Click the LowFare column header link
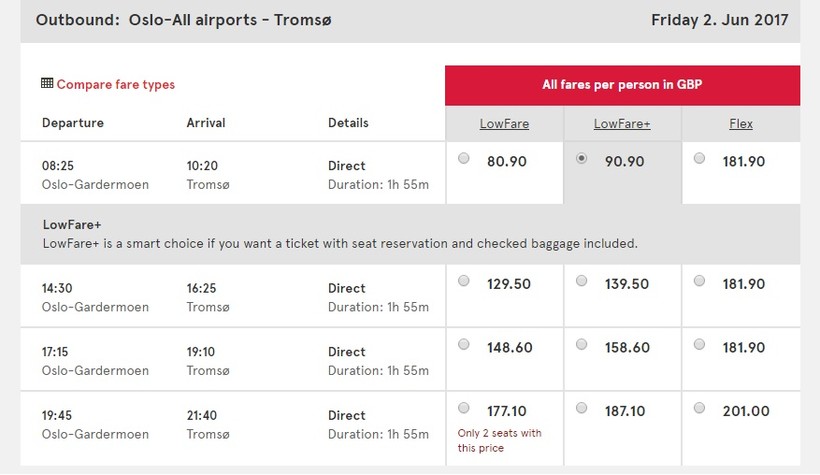 point(504,124)
